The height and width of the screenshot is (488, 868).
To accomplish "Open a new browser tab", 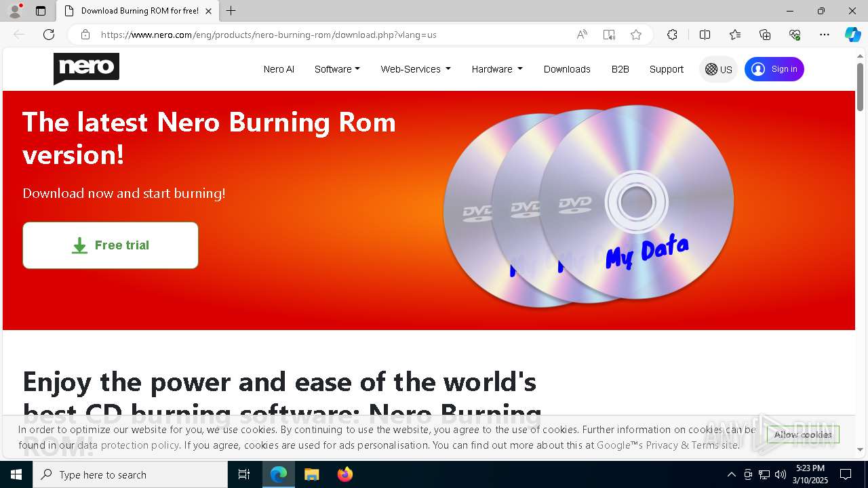I will 231,11.
